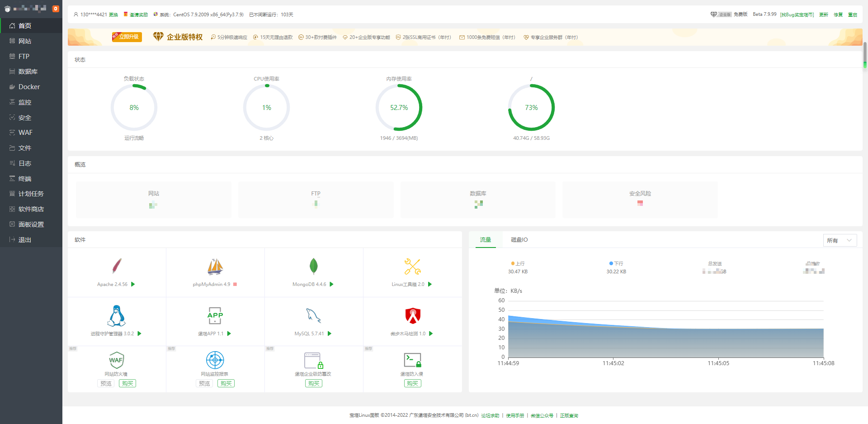The width and height of the screenshot is (868, 424).
Task: Open Docker in the sidebar
Action: 31,87
